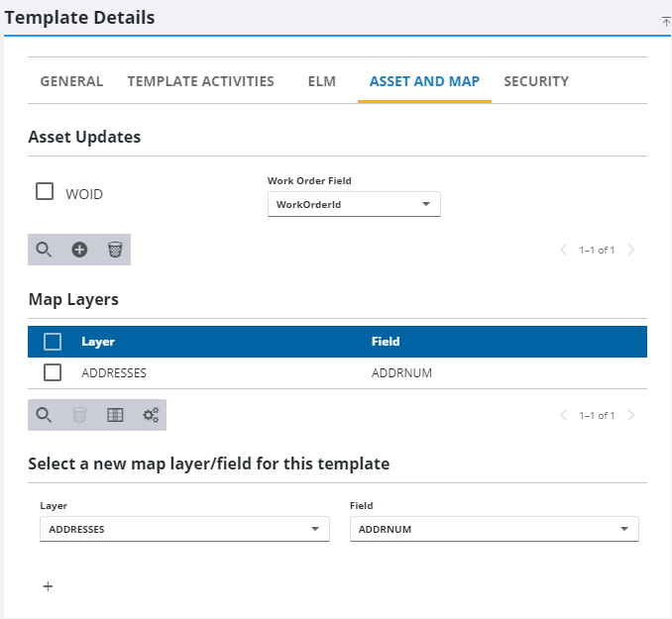Click the plus icon to add map layer

point(48,586)
